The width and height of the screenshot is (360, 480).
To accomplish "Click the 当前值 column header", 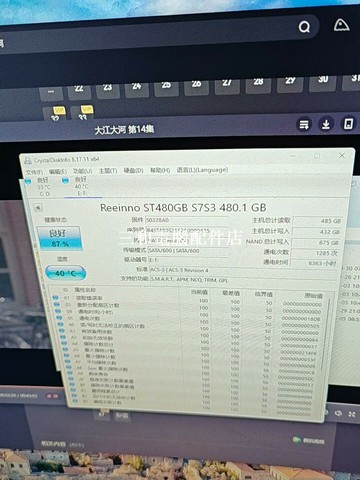I will click(199, 292).
